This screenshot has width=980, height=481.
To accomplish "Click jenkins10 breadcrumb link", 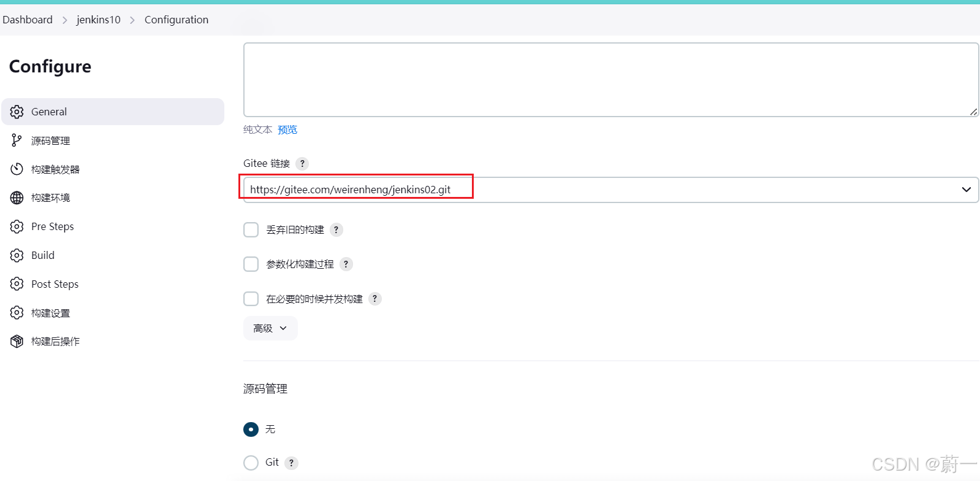I will click(x=99, y=20).
